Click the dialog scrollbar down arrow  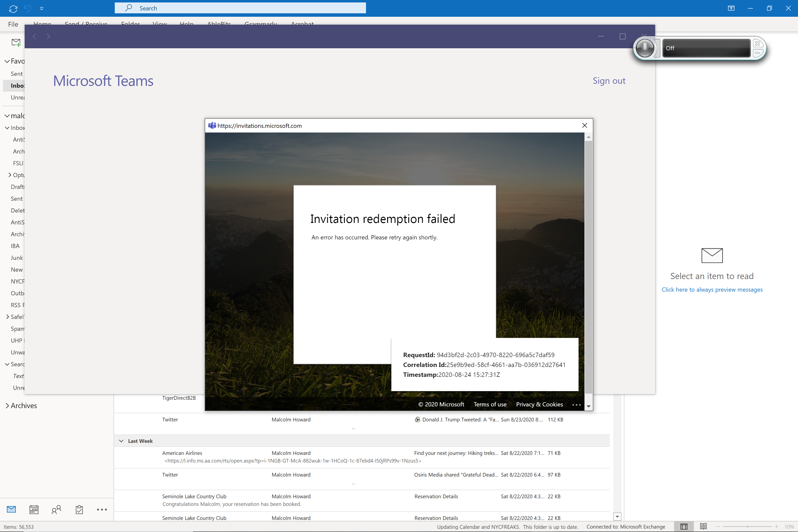click(589, 406)
